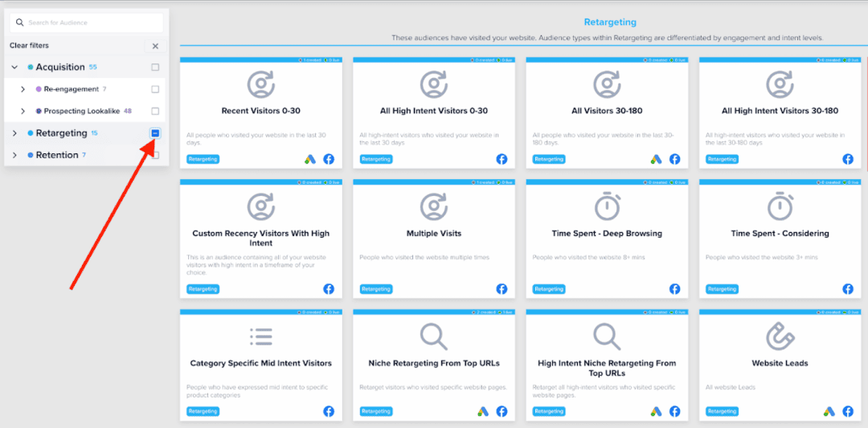The image size is (868, 428).
Task: Click Google Ads icon on High Intent Niche Retargeting
Action: coord(656,411)
